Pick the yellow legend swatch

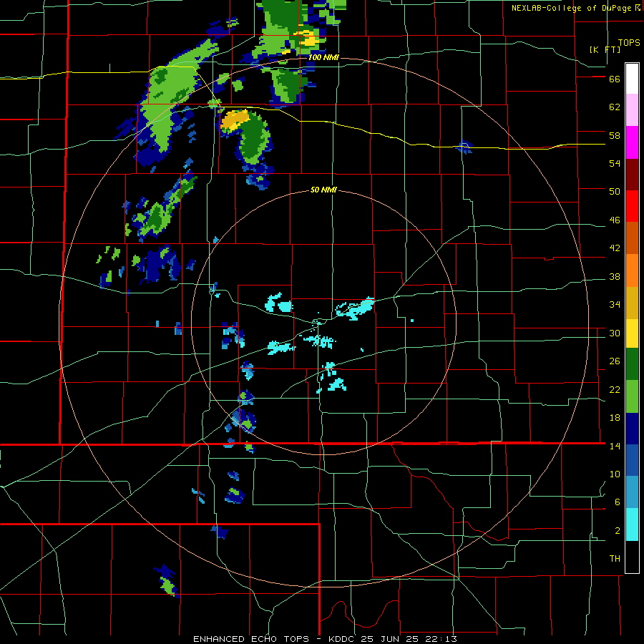tap(632, 333)
